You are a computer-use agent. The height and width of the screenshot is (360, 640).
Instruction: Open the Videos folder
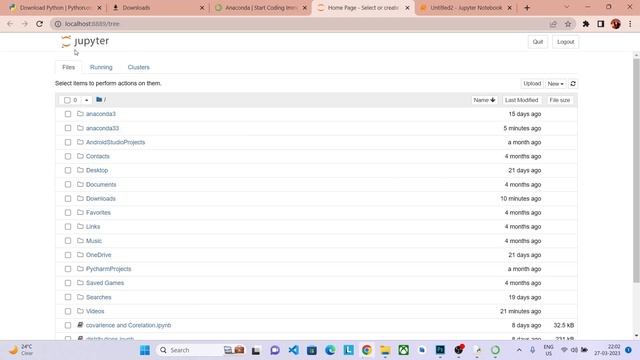click(x=95, y=311)
